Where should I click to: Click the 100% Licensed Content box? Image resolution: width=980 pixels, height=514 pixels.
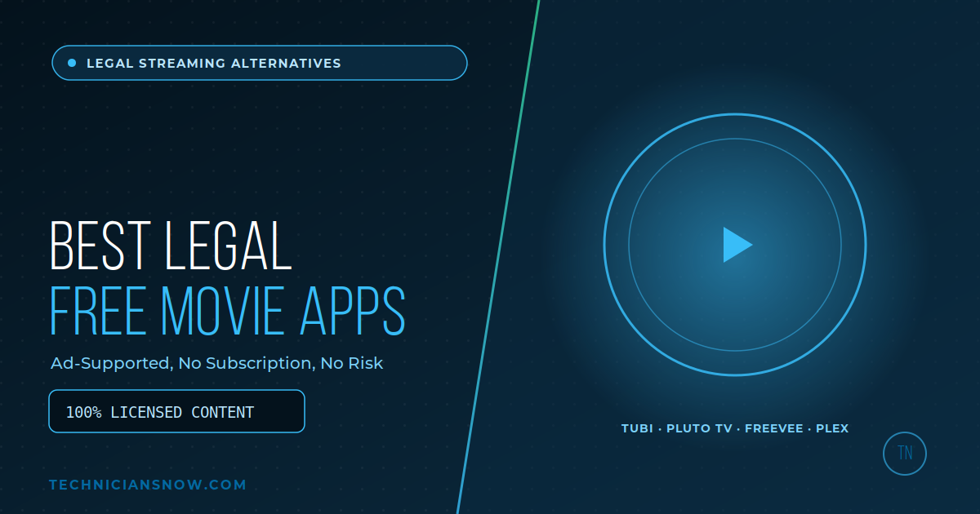[x=176, y=411]
